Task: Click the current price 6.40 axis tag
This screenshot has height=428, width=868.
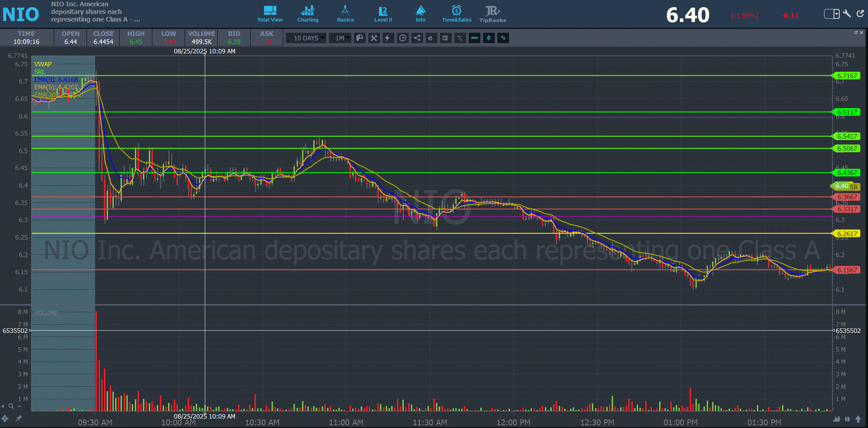Action: click(x=841, y=186)
